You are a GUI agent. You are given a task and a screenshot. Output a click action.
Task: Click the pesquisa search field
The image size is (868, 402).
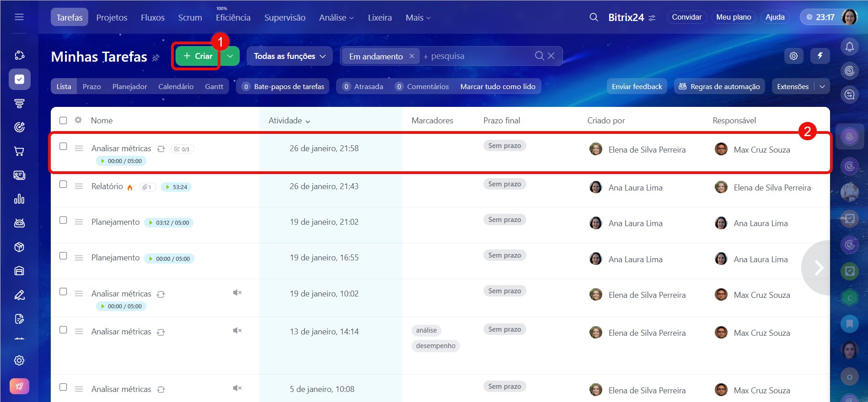[x=476, y=56]
